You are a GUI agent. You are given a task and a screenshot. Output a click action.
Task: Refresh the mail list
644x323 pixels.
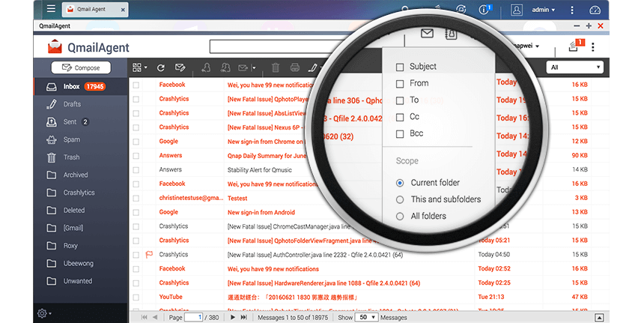[x=160, y=67]
